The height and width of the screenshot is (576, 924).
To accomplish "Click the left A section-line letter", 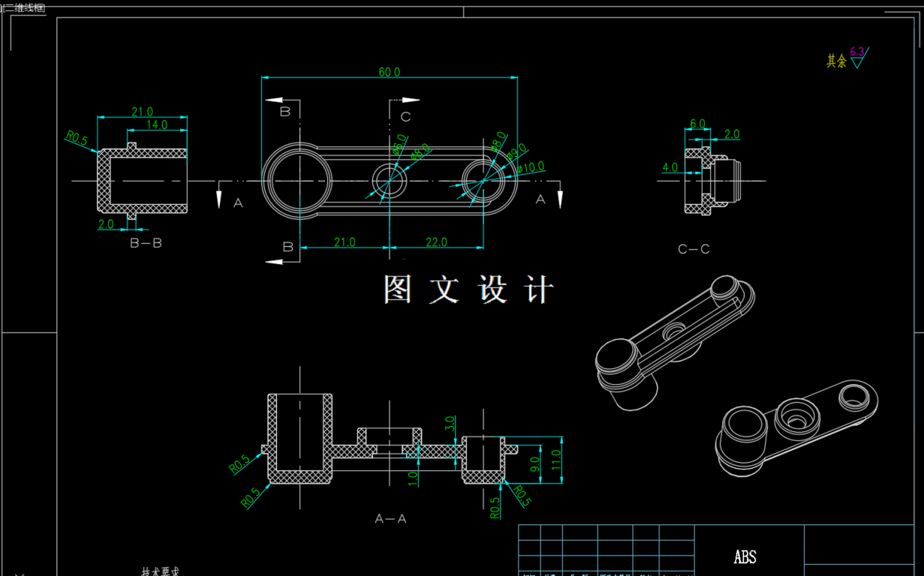I will 238,202.
